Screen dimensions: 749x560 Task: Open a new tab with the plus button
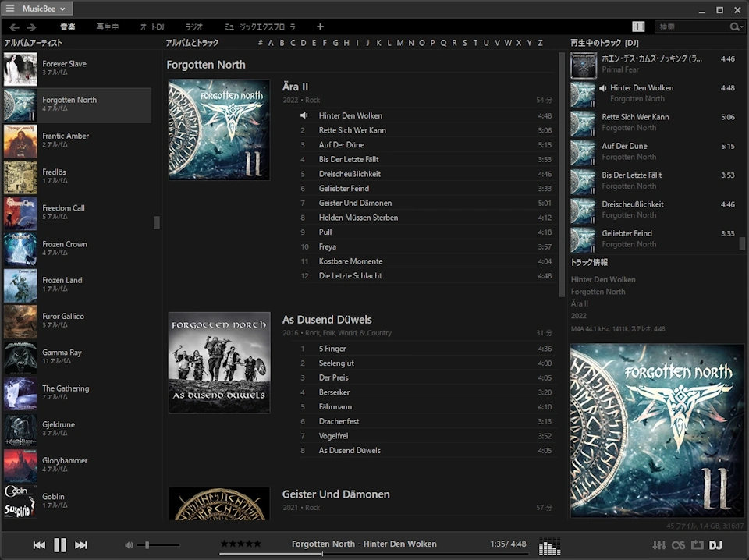point(320,26)
